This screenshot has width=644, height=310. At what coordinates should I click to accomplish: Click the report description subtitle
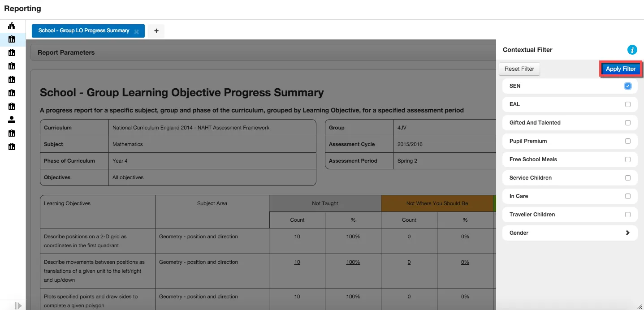coord(252,110)
